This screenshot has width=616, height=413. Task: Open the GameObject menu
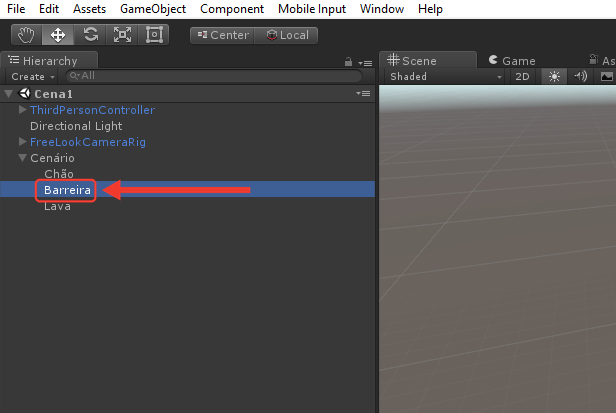click(x=153, y=9)
